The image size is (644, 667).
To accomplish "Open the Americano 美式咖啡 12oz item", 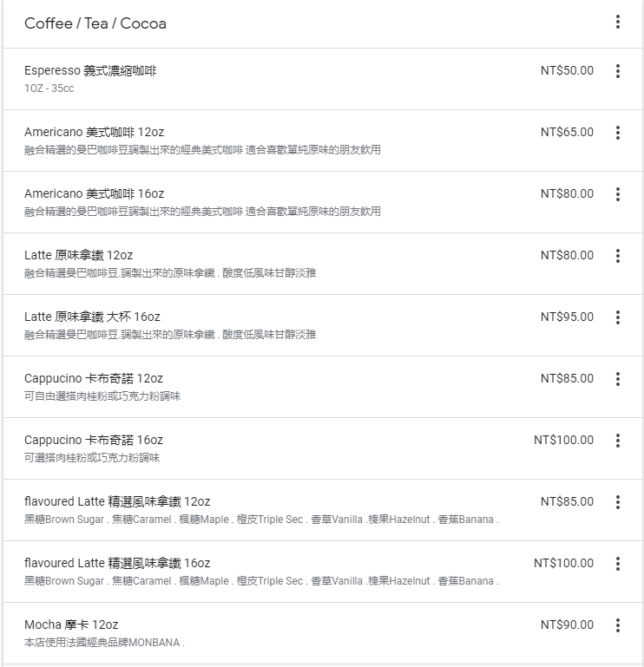I will (94, 132).
